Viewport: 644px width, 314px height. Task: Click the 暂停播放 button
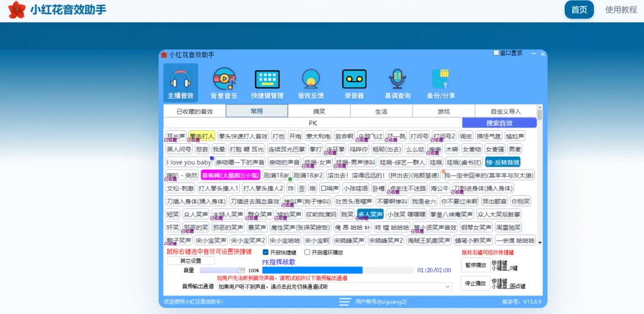point(476,265)
